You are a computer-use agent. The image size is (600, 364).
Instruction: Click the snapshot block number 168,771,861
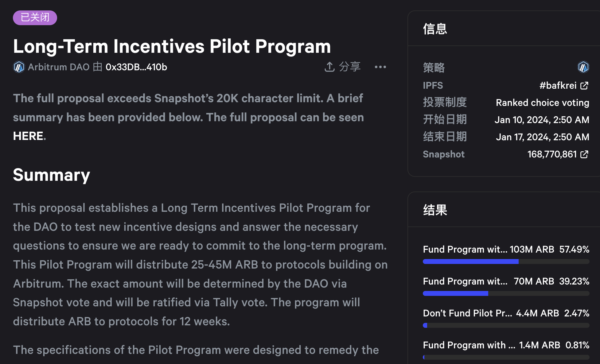(x=552, y=154)
